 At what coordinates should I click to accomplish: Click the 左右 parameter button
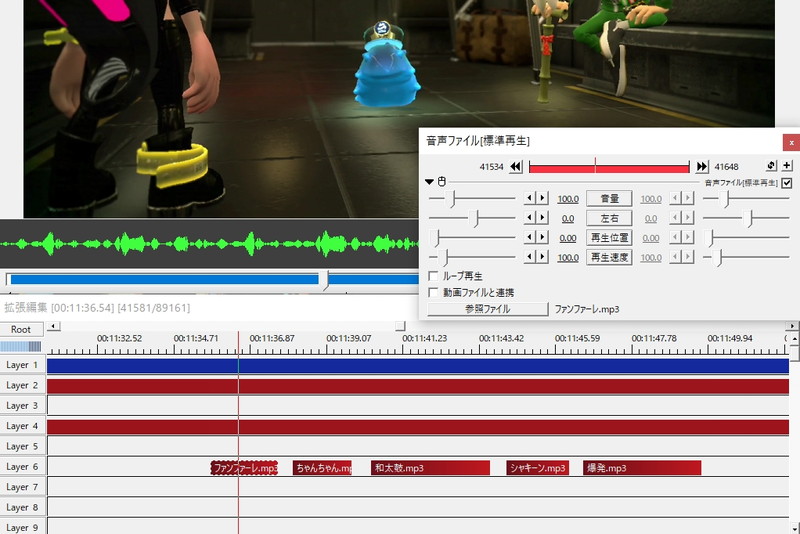click(x=609, y=218)
